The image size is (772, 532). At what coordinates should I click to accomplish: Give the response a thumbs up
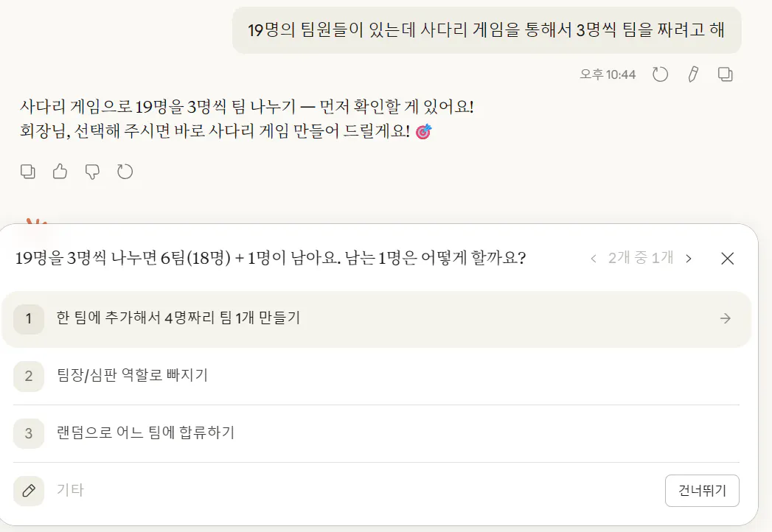click(60, 171)
